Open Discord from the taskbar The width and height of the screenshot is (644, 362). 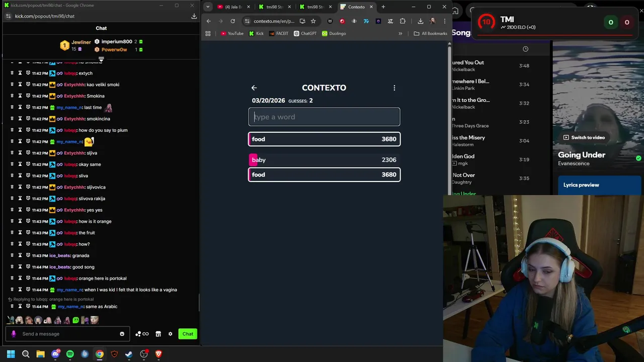tap(55, 354)
